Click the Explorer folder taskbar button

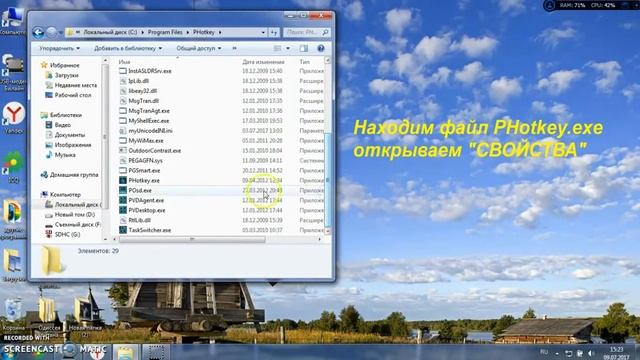pyautogui.click(x=125, y=352)
